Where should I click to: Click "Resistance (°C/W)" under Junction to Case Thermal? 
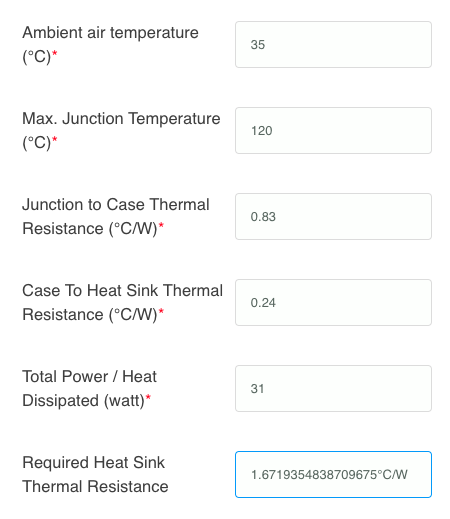coord(90,229)
